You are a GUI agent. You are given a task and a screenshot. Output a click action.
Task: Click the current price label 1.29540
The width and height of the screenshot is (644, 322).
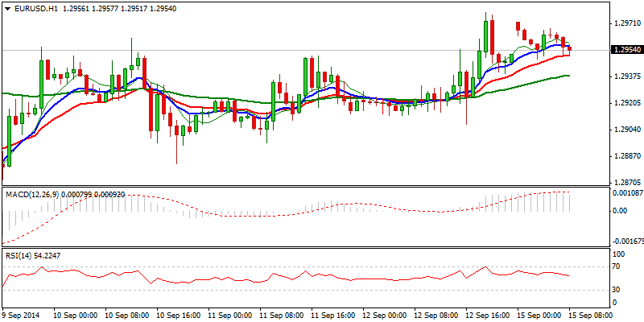[x=625, y=50]
